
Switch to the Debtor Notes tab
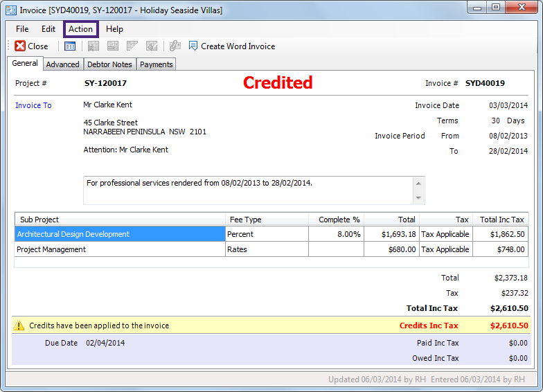(x=109, y=64)
